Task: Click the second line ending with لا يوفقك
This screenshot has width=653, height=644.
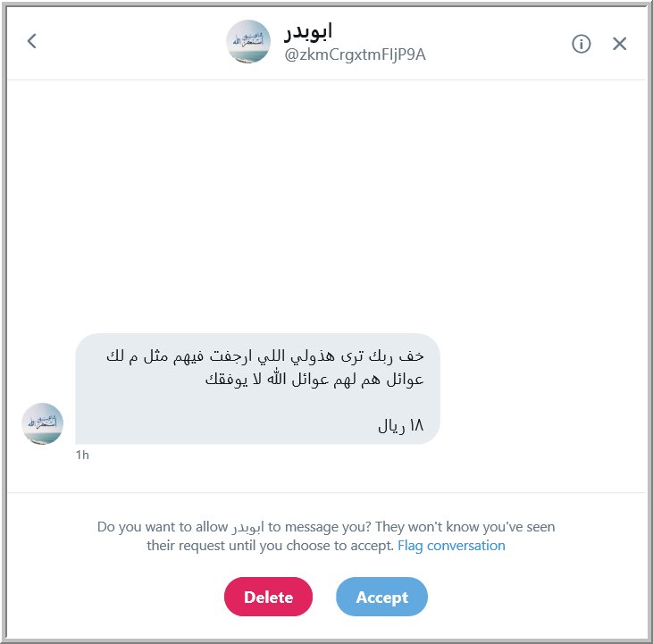Action: click(x=314, y=380)
